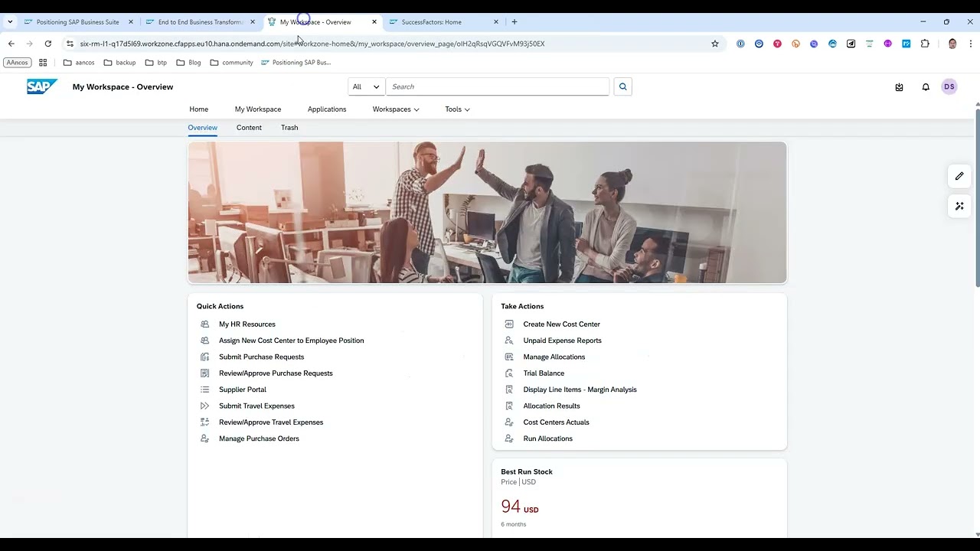Click icon beside Allocation Results
980x551 pixels.
pos(509,406)
